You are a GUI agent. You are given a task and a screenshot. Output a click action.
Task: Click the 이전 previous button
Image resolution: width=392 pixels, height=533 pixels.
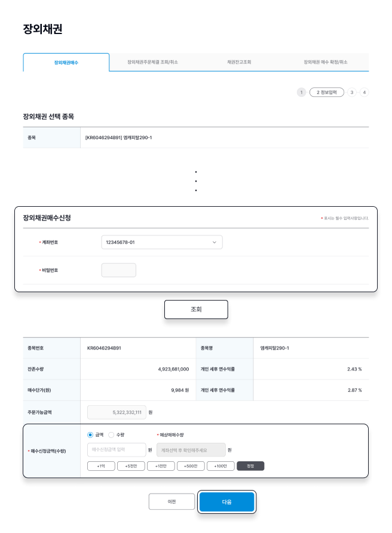[x=171, y=501]
